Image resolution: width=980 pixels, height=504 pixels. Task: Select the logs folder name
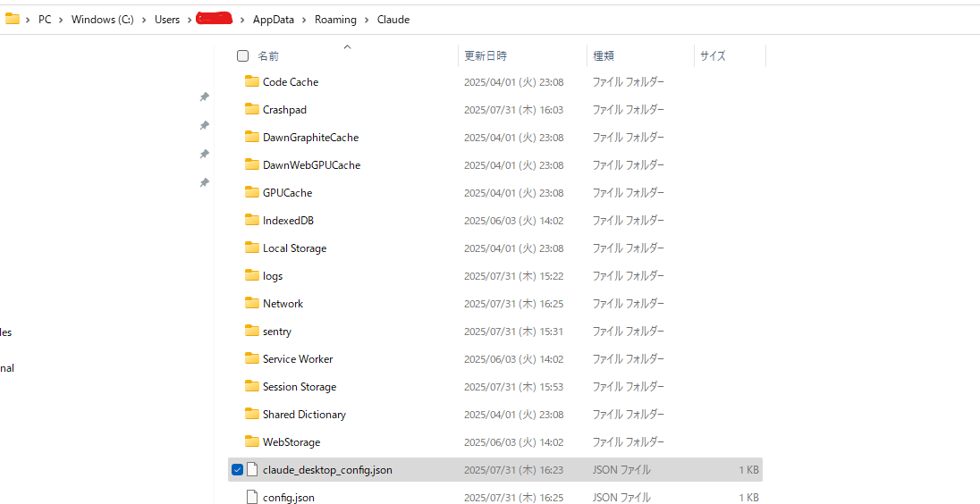point(273,275)
